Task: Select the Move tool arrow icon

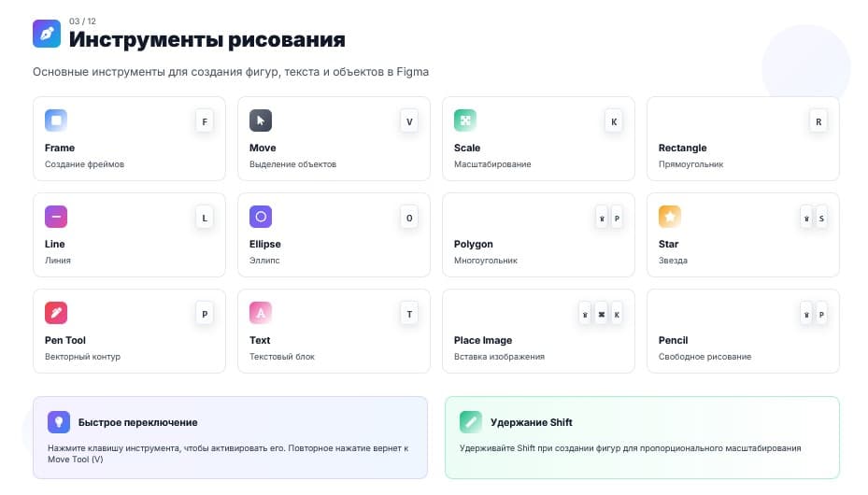Action: click(x=261, y=120)
